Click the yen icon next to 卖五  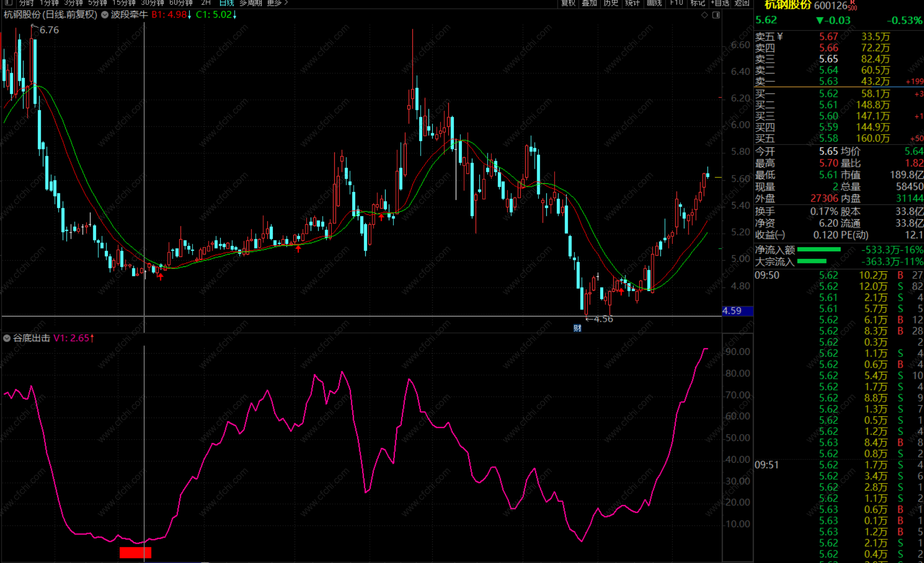point(779,37)
